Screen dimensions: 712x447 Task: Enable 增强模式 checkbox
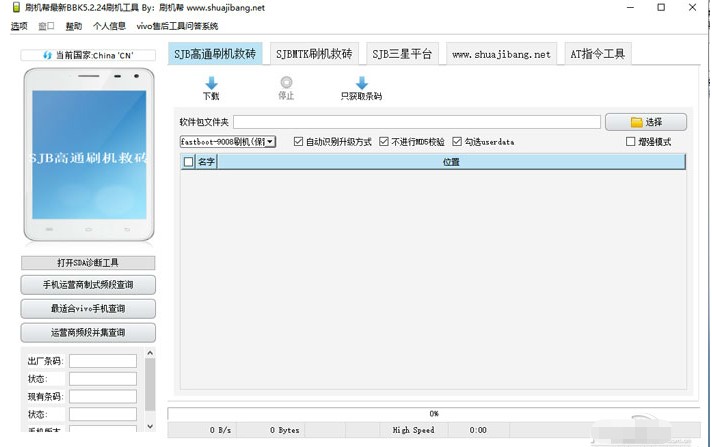630,142
